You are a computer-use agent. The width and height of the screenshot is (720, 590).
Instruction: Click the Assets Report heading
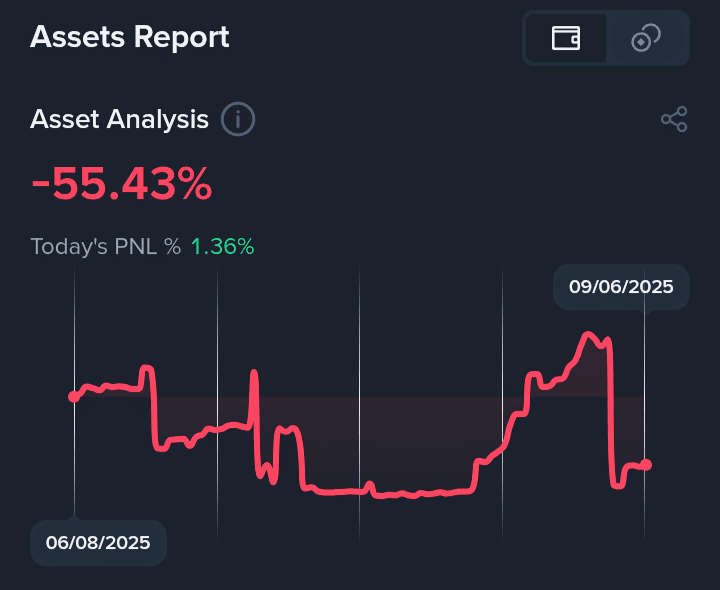129,37
